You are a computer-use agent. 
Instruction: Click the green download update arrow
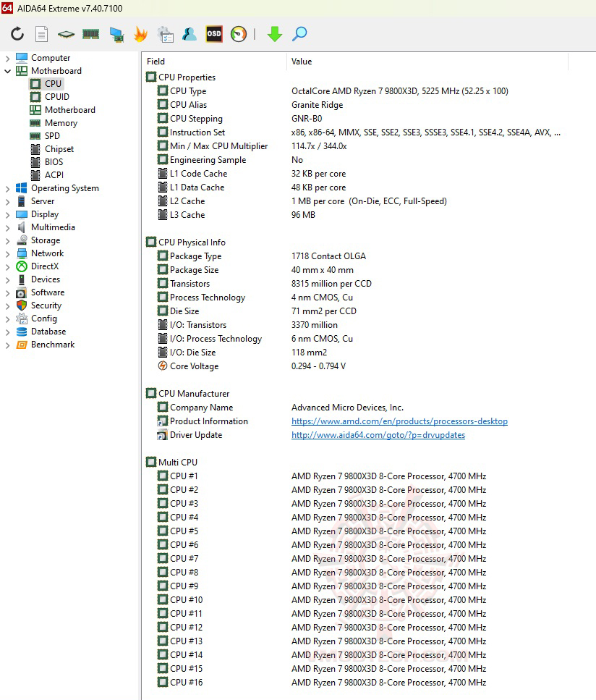click(275, 34)
